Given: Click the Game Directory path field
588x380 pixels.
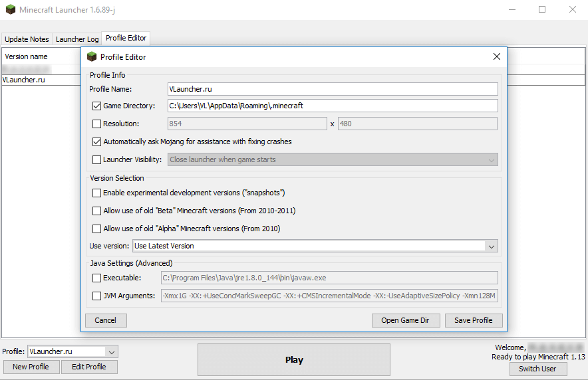Looking at the screenshot, I should 333,106.
